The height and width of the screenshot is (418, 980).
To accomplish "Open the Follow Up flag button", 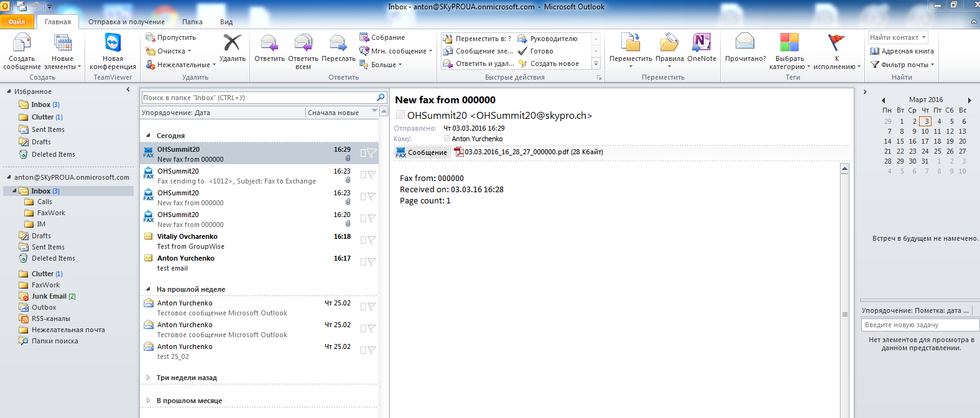I will point(837,52).
